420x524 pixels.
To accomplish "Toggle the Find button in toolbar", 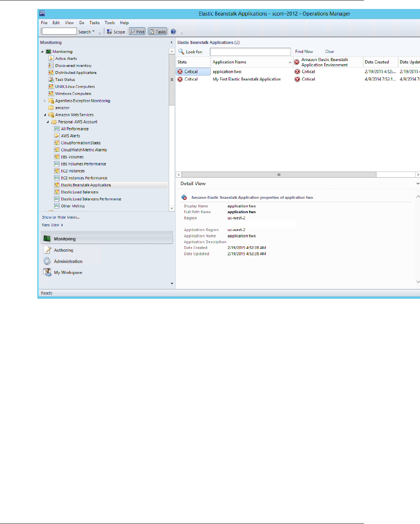I will coord(137,32).
